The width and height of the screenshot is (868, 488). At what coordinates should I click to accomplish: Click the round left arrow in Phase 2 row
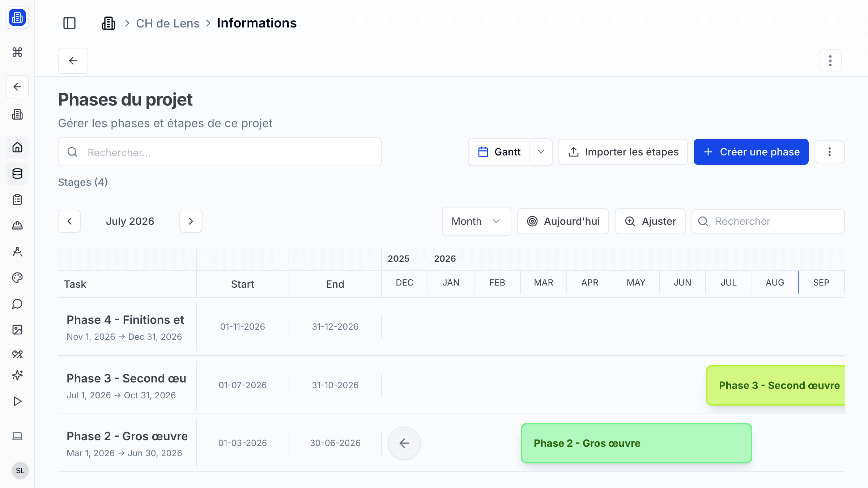pyautogui.click(x=404, y=443)
